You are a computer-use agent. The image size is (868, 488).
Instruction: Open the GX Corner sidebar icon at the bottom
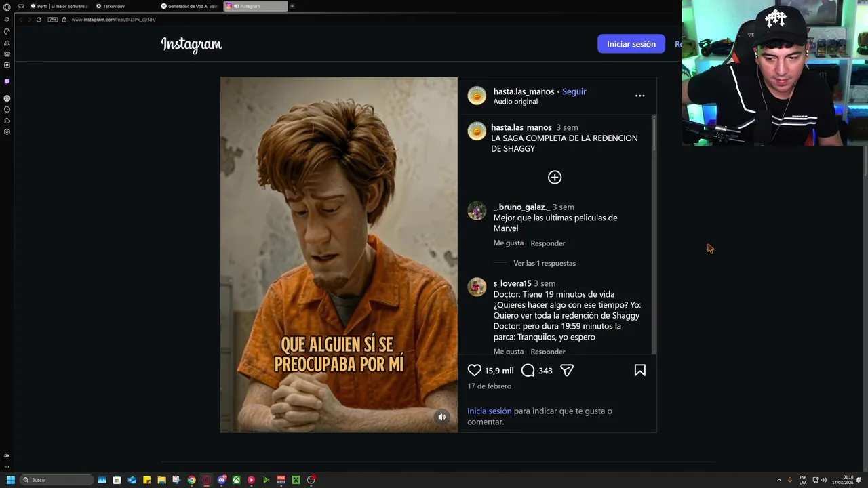tap(7, 455)
